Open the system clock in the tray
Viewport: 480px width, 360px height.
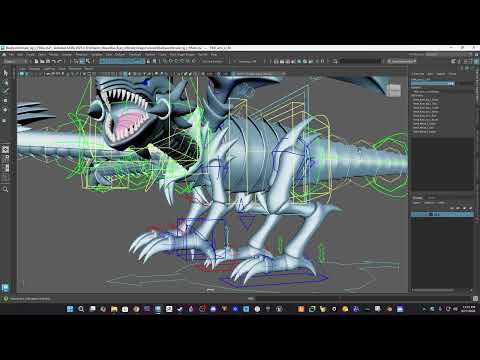click(468, 309)
